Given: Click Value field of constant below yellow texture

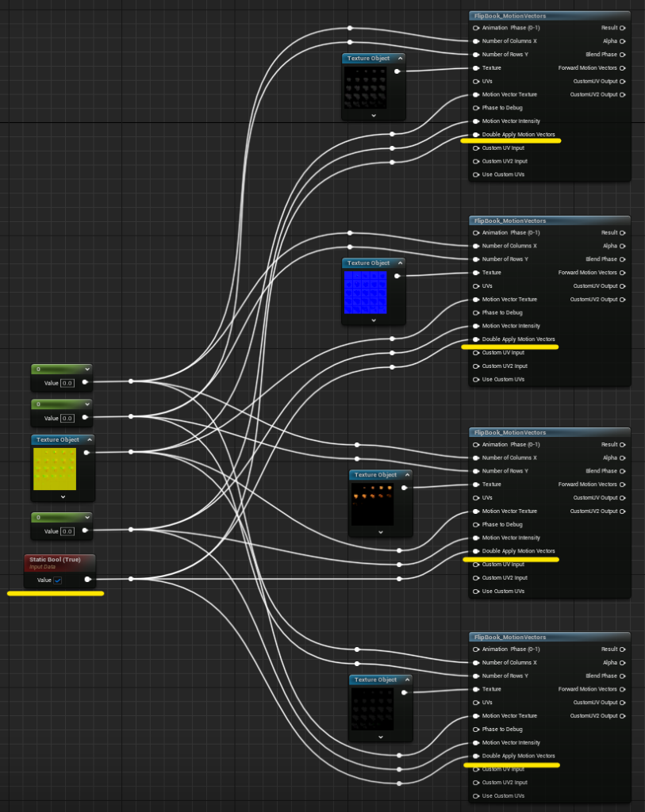Looking at the screenshot, I should [67, 531].
